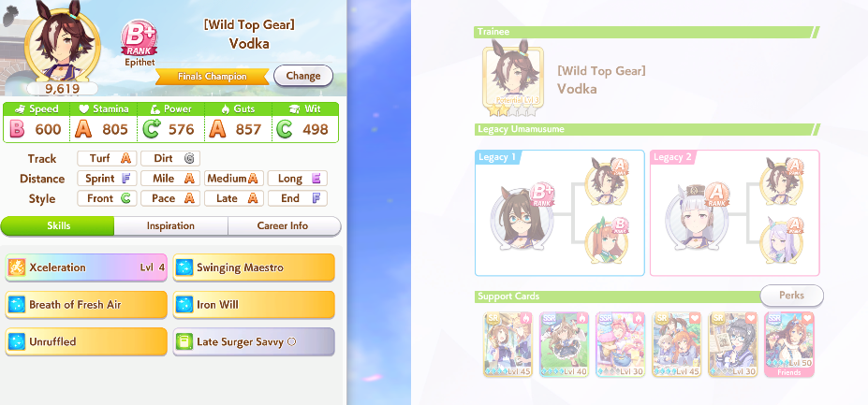Click the Finals Champion epithet banner

[x=212, y=77]
